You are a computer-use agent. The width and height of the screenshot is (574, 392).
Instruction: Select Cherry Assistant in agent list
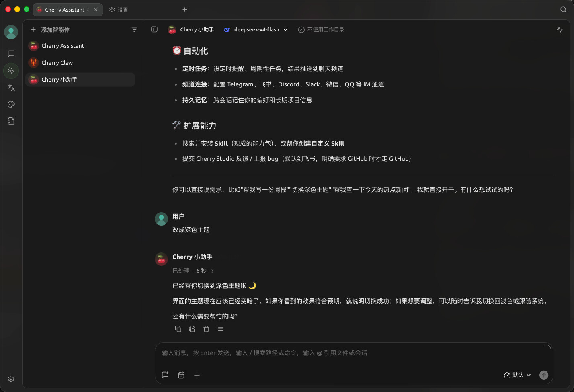click(80, 46)
